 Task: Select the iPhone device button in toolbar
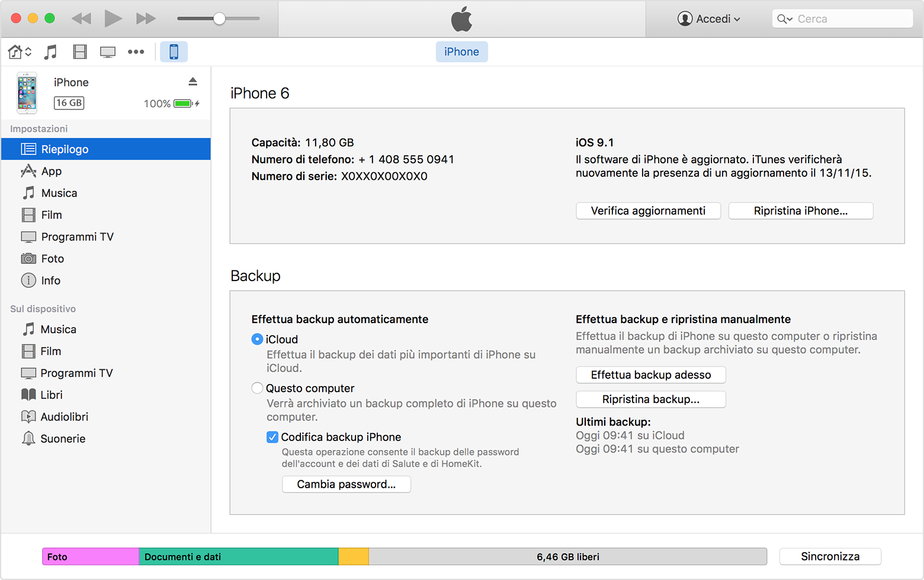click(174, 52)
